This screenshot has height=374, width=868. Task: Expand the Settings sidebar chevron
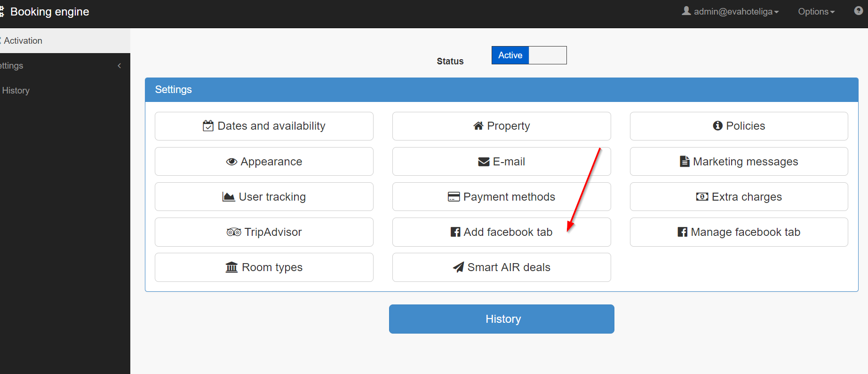(119, 66)
